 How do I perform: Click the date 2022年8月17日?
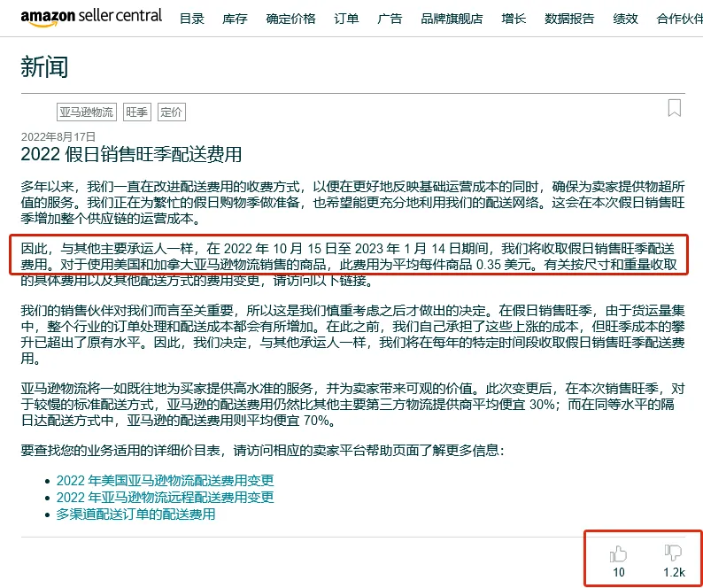(58, 136)
